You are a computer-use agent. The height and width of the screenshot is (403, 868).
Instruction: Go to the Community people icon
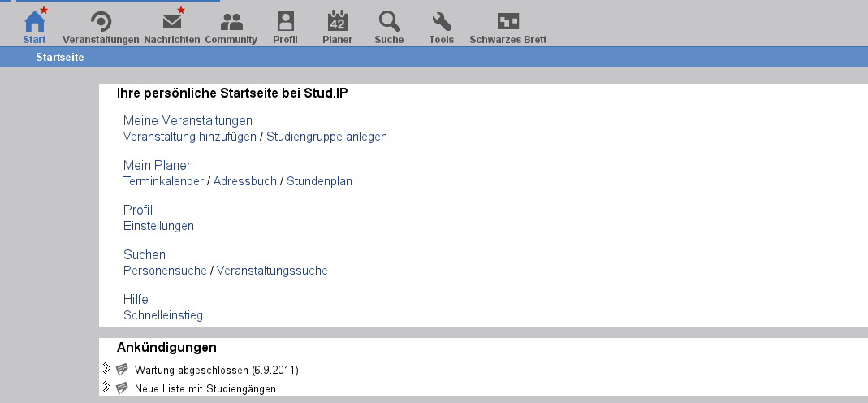[231, 21]
